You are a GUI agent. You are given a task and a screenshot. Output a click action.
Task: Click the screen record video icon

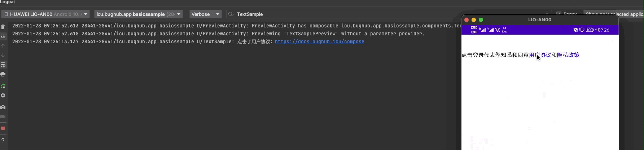[x=3, y=117]
